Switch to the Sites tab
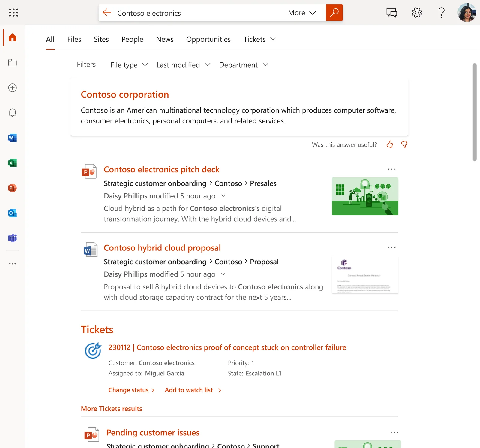480x448 pixels. click(101, 39)
